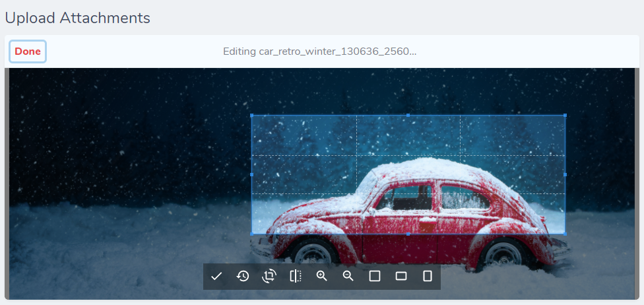644x305 pixels.
Task: Click the right edge middle crop handle
Action: (565, 175)
